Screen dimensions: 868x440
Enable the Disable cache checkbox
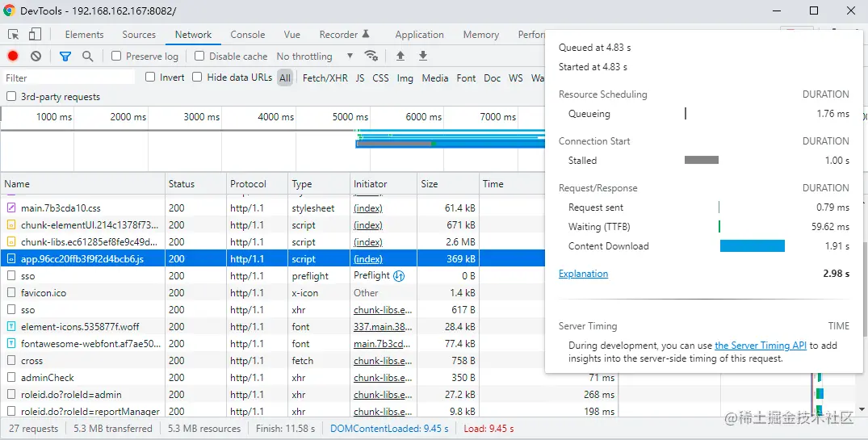coord(199,56)
